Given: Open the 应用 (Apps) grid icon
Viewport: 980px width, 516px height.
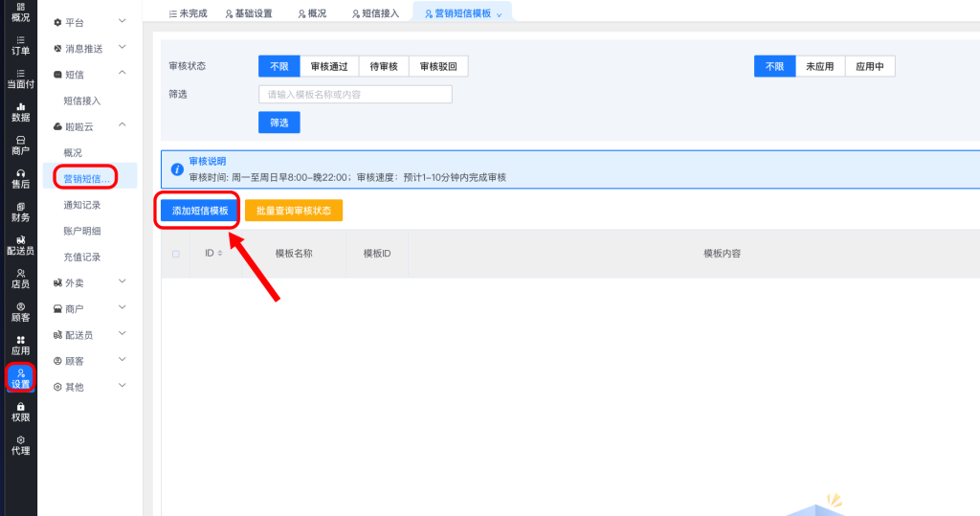Looking at the screenshot, I should pyautogui.click(x=20, y=346).
